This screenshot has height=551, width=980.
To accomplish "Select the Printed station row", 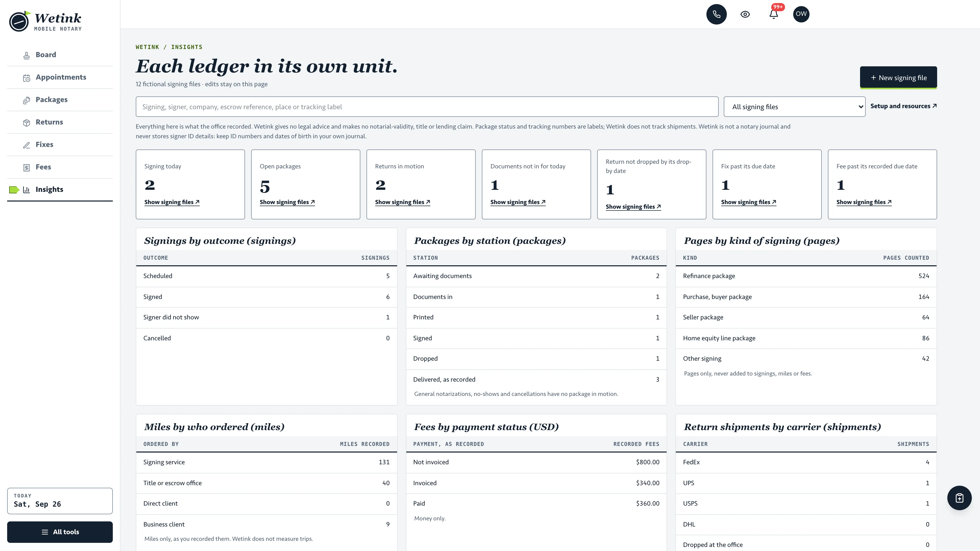I will point(536,318).
